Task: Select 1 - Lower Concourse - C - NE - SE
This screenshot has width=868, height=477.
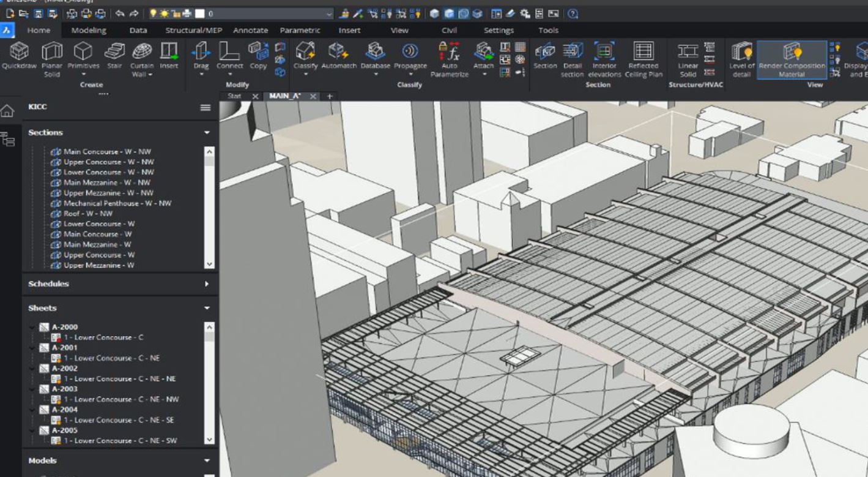Action: tap(119, 420)
